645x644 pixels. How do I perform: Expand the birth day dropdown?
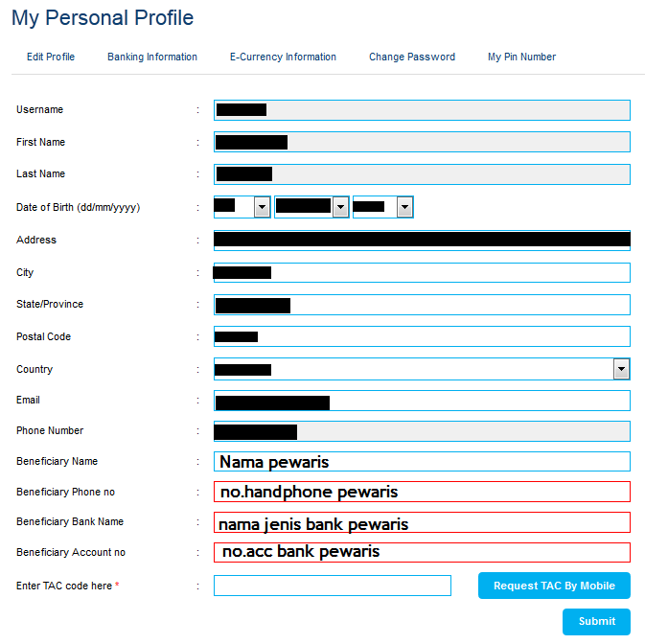coord(242,207)
